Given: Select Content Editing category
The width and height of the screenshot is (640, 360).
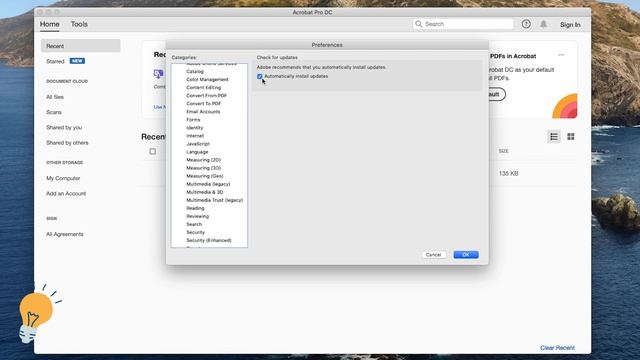Looking at the screenshot, I should point(204,87).
